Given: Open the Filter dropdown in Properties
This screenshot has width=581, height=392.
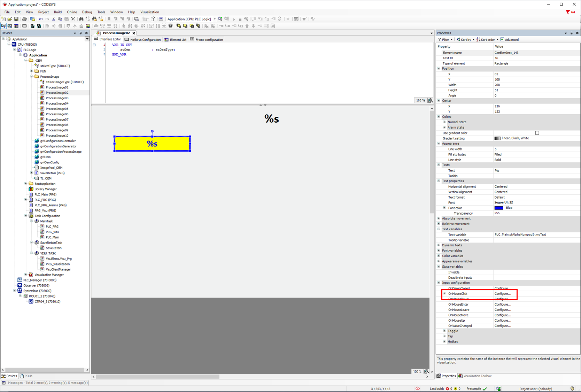Looking at the screenshot, I should [x=446, y=40].
